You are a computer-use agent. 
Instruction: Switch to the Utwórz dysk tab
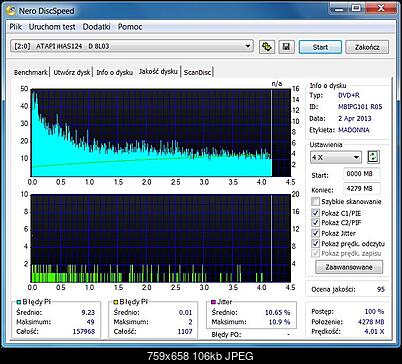[72, 72]
